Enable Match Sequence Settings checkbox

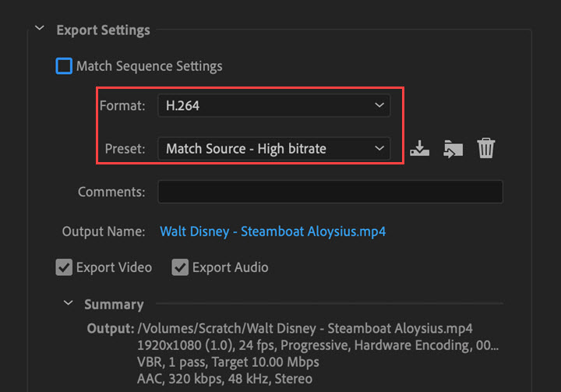[x=64, y=66]
